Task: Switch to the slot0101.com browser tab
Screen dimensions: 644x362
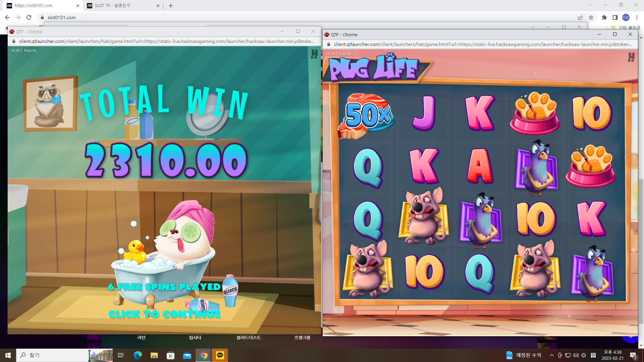Action: pyautogui.click(x=43, y=6)
